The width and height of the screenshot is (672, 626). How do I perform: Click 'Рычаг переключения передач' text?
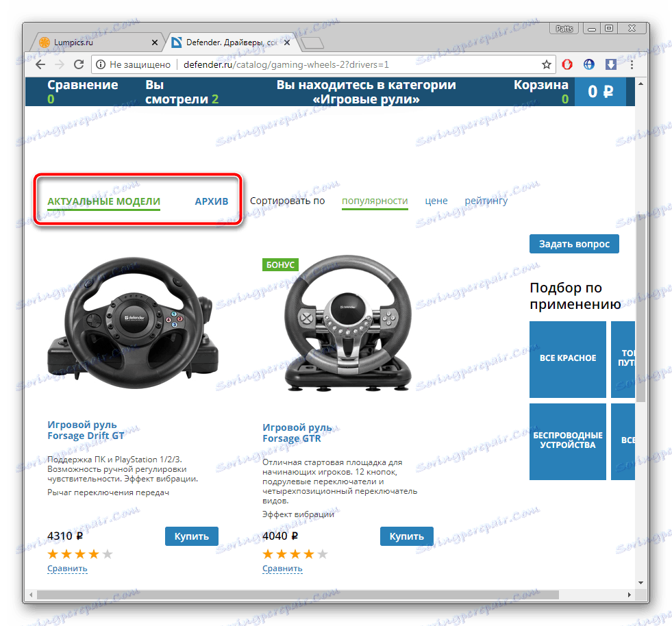(108, 492)
